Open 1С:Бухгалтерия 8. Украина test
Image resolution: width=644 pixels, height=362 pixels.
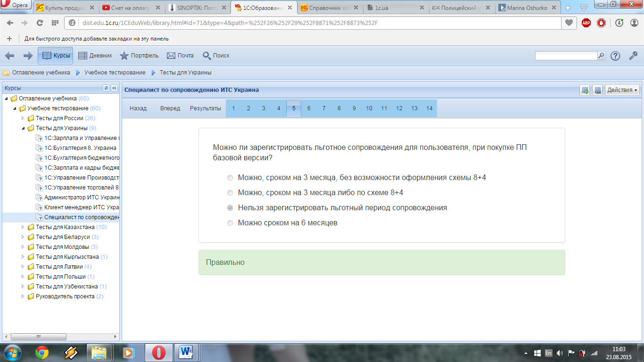80,148
